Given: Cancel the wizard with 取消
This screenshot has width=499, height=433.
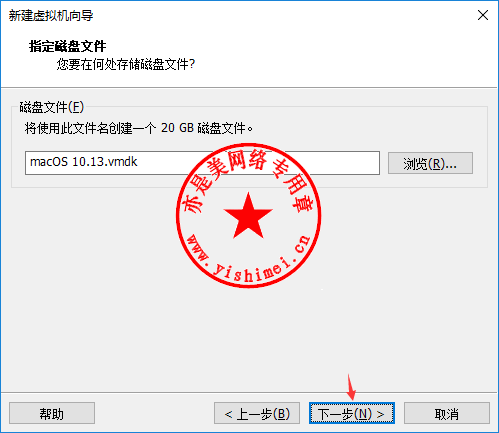Looking at the screenshot, I should 447,413.
